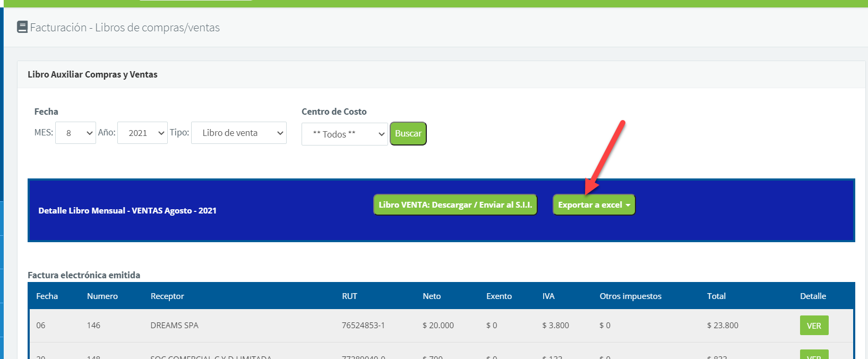Open the Centro de Costo 'Todos' dropdown
The height and width of the screenshot is (359, 868).
coord(345,134)
